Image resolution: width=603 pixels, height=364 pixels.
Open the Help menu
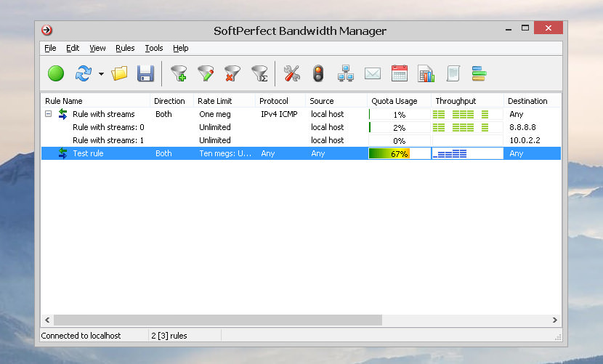181,48
